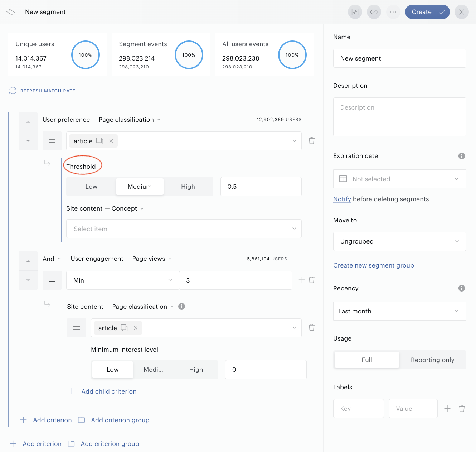Click Add child criterion

(102, 391)
